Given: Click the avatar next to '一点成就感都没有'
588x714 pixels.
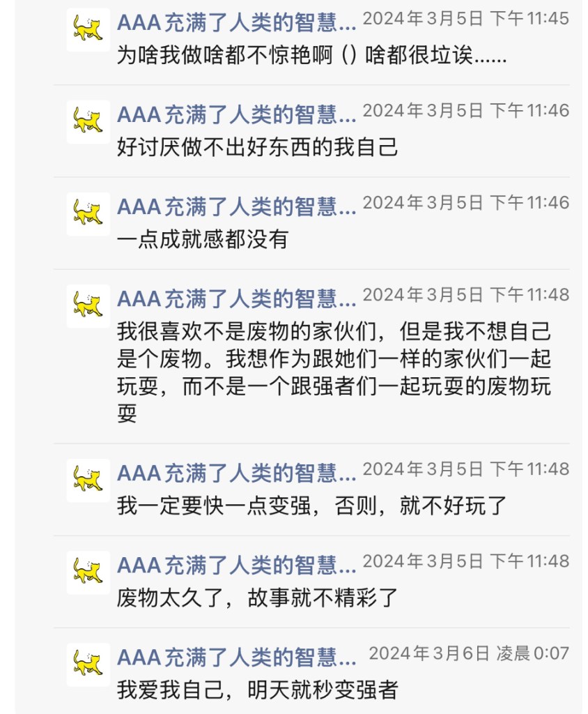Looking at the screenshot, I should coord(88,214).
